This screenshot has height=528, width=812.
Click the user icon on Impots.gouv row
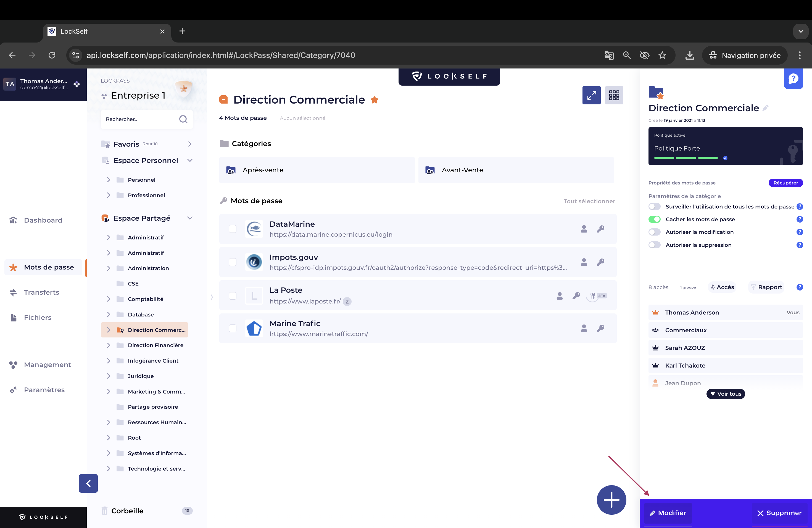point(584,262)
